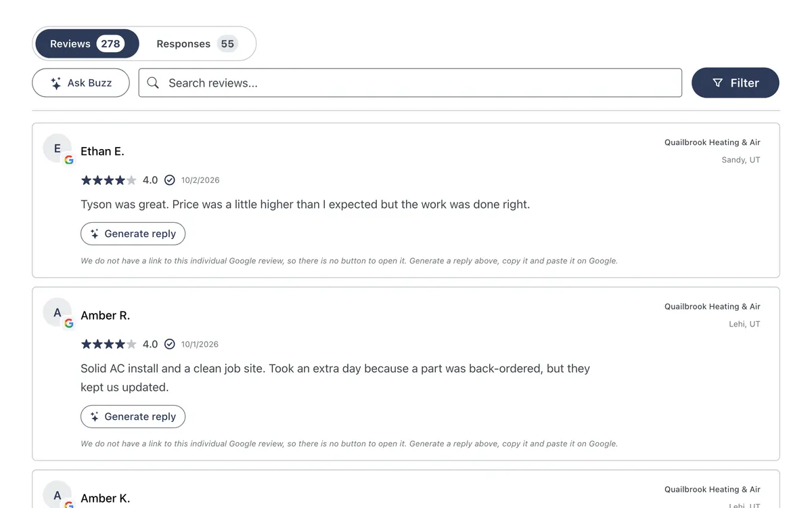Click Quailbrook Heating & Air in Amber R.'s card
The width and height of the screenshot is (812, 508).
713,306
